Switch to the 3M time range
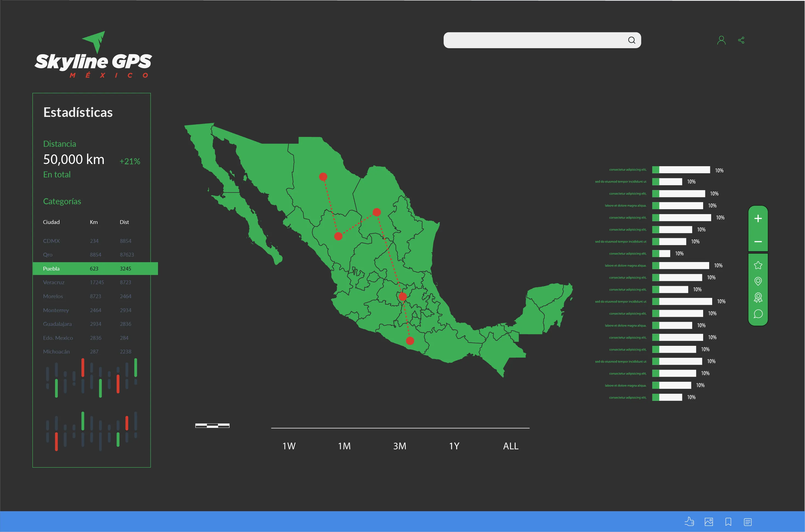805x532 pixels. (x=399, y=446)
